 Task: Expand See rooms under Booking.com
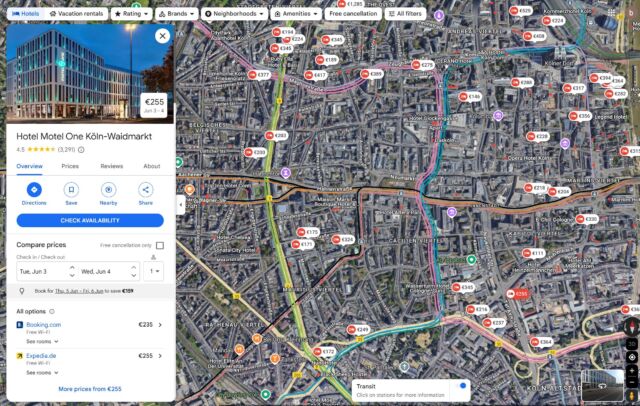[42, 342]
